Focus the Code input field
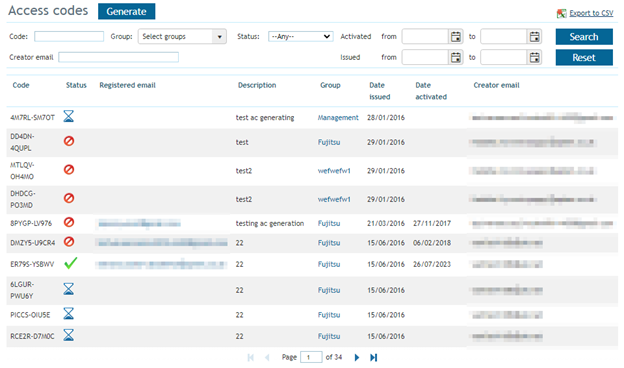Screen dimensions: 624x368 coord(69,37)
